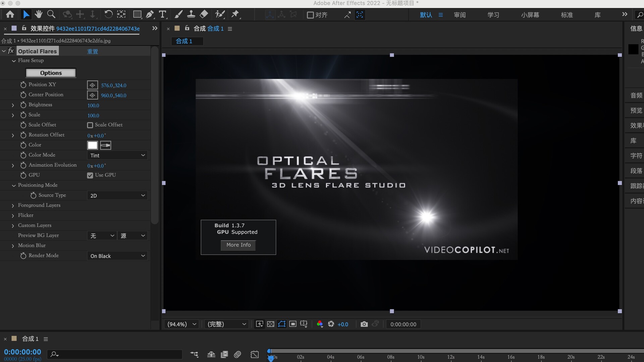Select the Hand tool

tap(39, 14)
